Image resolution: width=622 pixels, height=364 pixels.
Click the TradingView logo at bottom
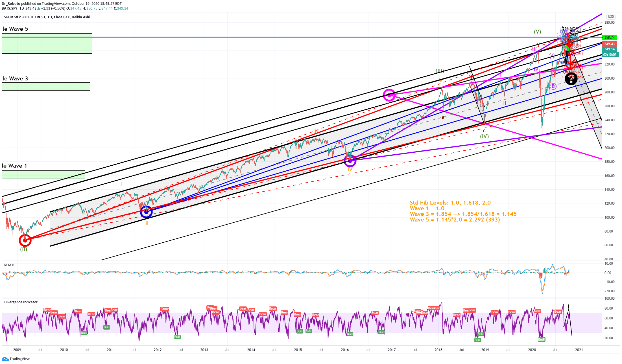click(x=16, y=359)
